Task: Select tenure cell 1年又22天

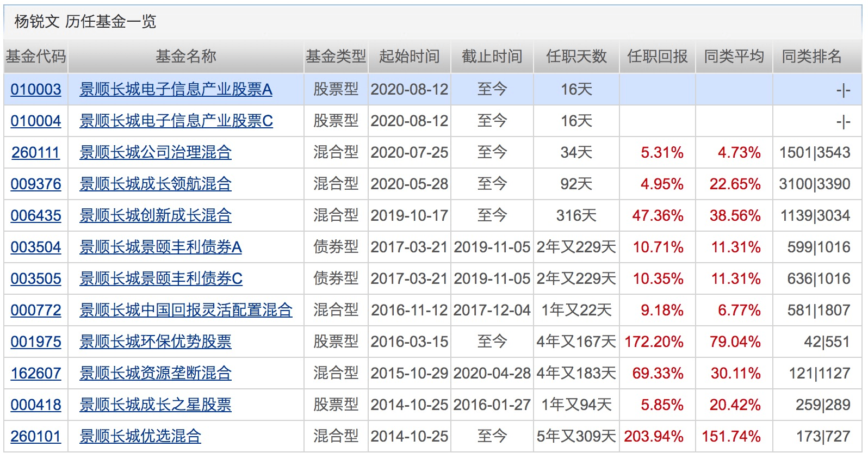Action: (x=576, y=310)
